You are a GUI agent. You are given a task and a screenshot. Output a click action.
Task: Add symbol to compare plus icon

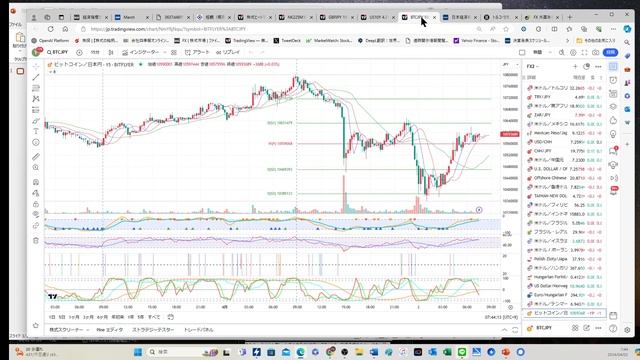(79, 52)
